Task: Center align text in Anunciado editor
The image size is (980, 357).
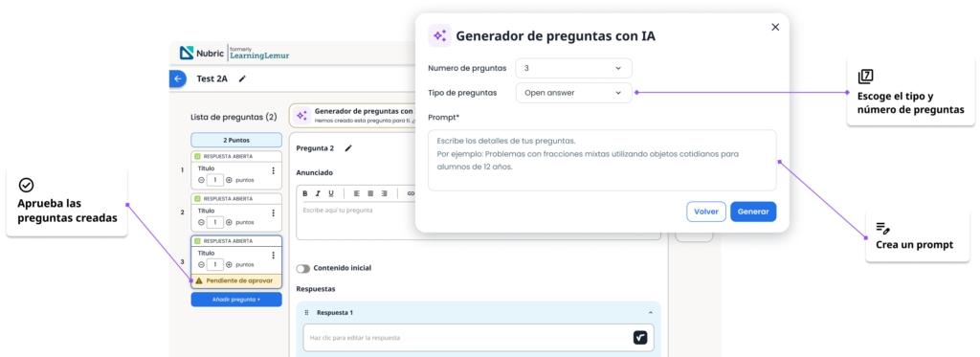Action: [370, 193]
